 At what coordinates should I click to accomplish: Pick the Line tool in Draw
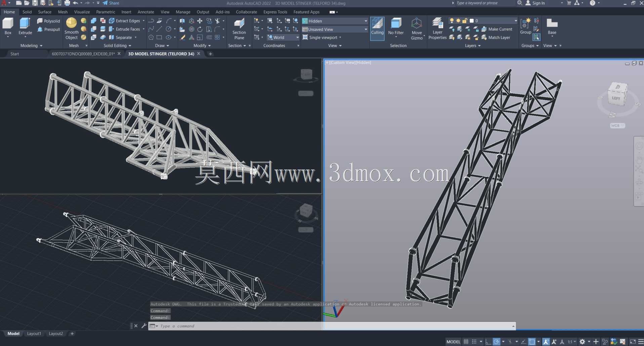159,29
